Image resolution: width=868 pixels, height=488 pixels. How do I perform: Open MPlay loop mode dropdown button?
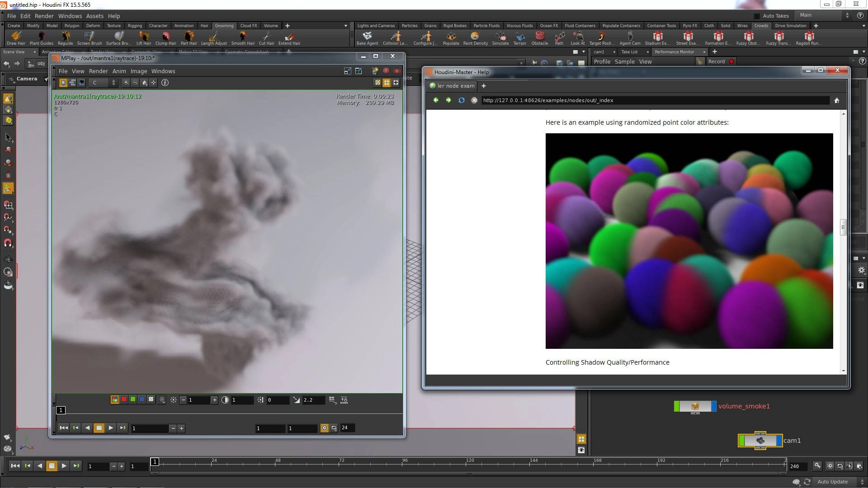tap(334, 428)
